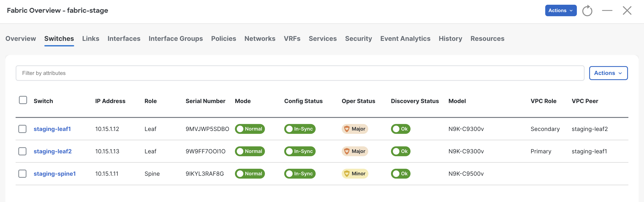This screenshot has height=202, width=644.
Task: Select IP address 10.15.1.13
Action: click(107, 151)
